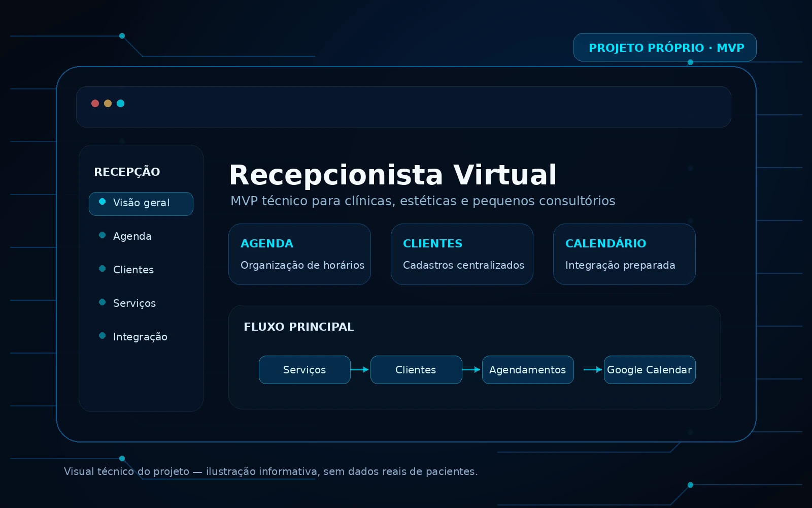Click 'Cadastros centralizados' text
Image resolution: width=812 pixels, height=508 pixels.
point(463,265)
